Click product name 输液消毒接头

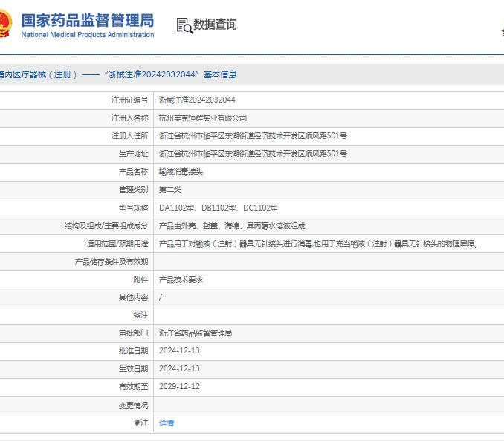point(181,172)
